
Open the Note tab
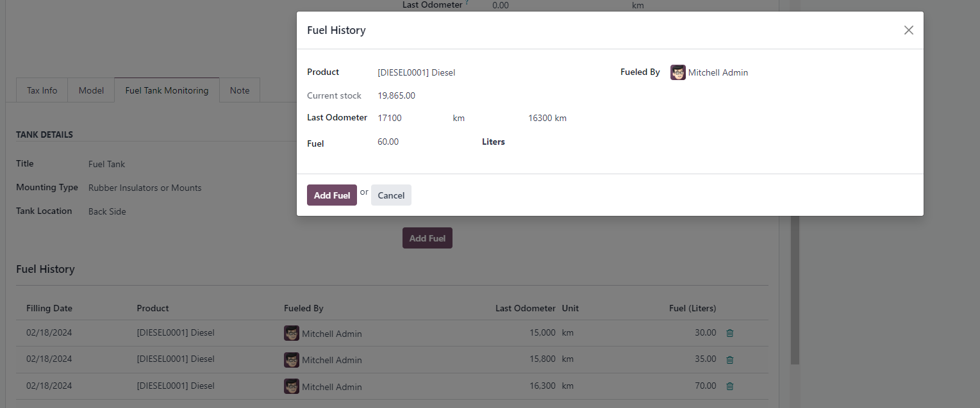(240, 90)
